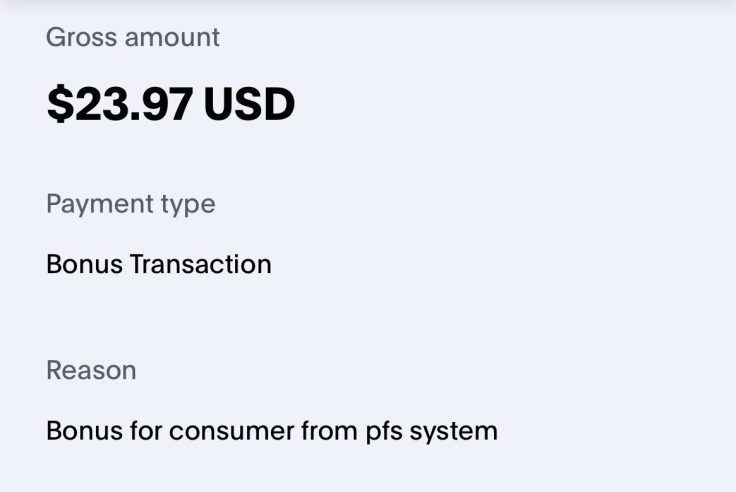The image size is (736, 492).
Task: Select the $23.97 USD gross amount value
Action: coord(170,105)
